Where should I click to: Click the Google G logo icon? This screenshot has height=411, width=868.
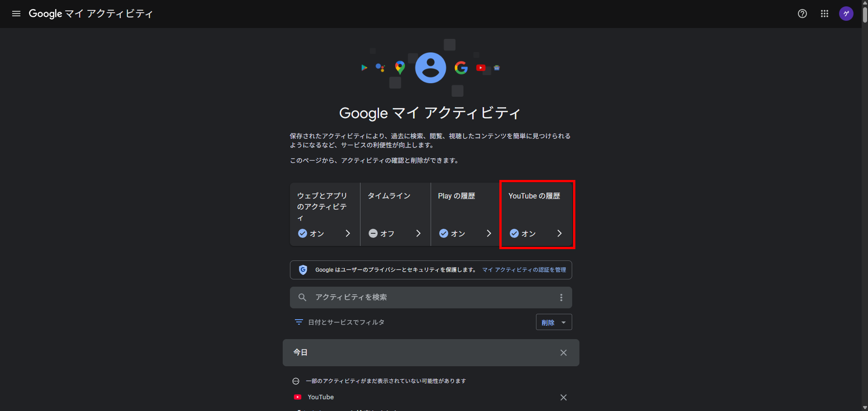(x=461, y=68)
